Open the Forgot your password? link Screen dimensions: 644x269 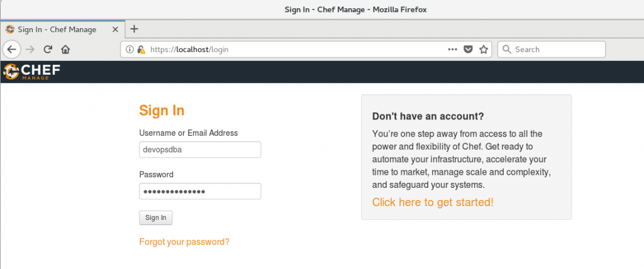184,242
